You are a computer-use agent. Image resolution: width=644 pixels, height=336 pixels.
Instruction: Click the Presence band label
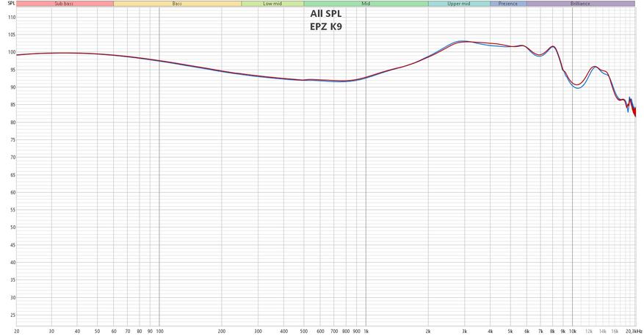(x=508, y=4)
